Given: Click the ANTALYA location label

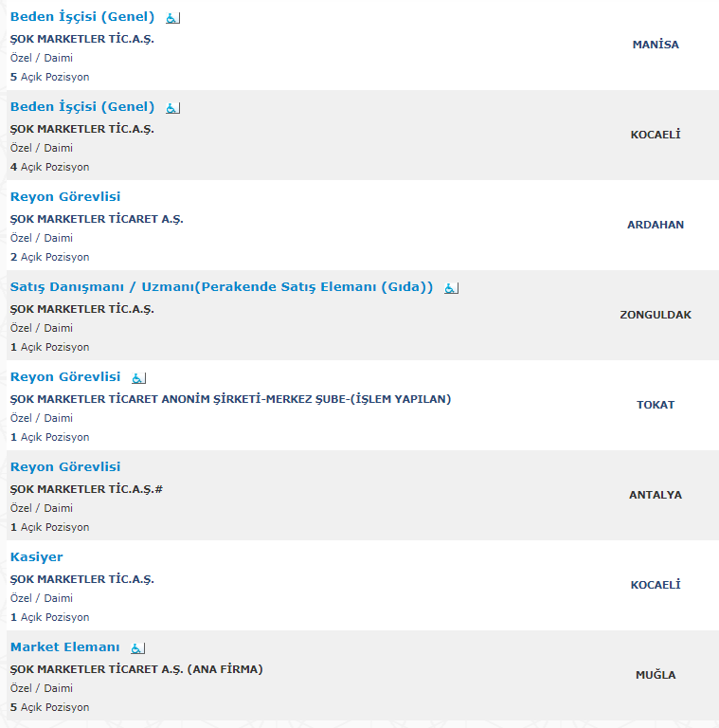Looking at the screenshot, I should (x=656, y=496).
